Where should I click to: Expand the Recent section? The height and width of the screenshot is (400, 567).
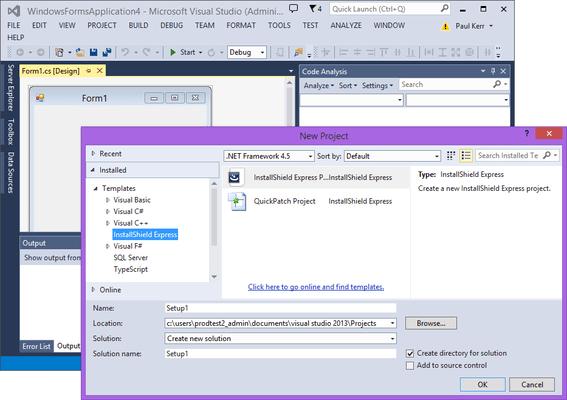[93, 153]
